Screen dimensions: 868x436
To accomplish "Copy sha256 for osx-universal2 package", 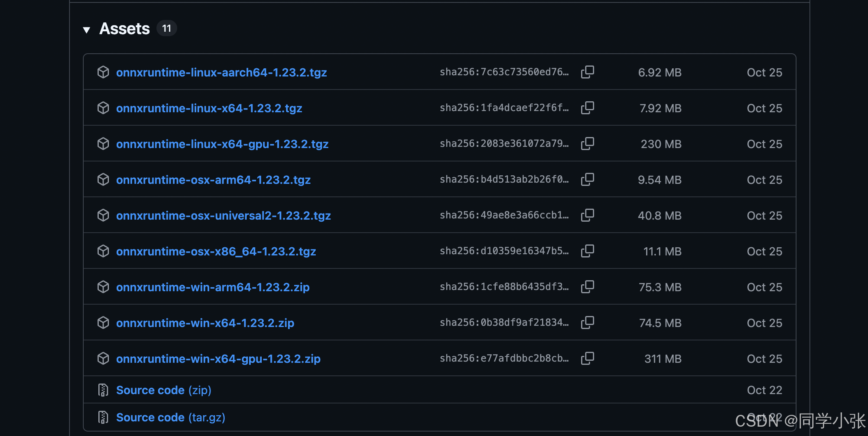I will [x=587, y=215].
